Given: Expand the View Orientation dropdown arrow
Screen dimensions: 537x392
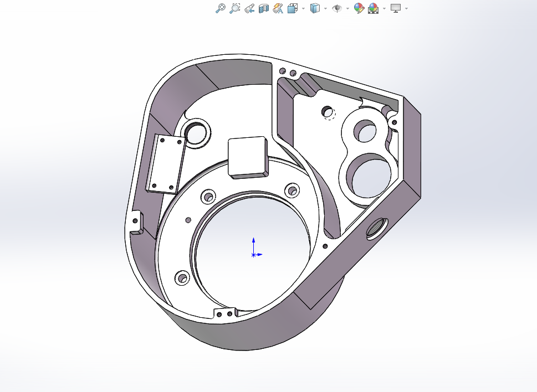Looking at the screenshot, I should pos(304,8).
